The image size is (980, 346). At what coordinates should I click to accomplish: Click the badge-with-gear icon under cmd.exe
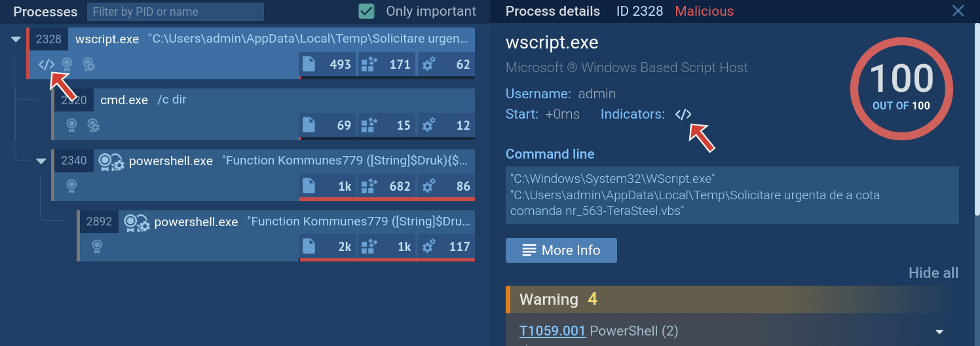click(x=93, y=125)
